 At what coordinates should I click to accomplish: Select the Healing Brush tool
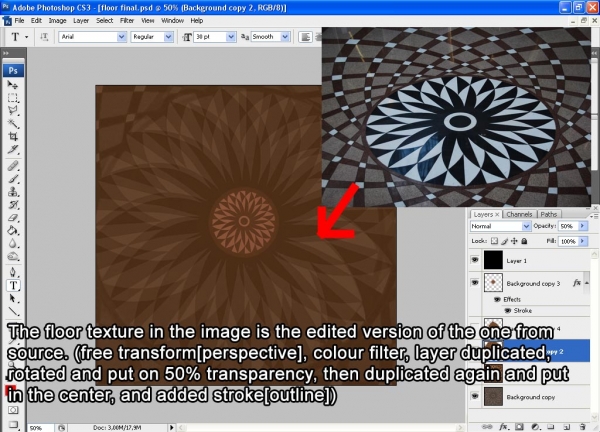coord(13,166)
